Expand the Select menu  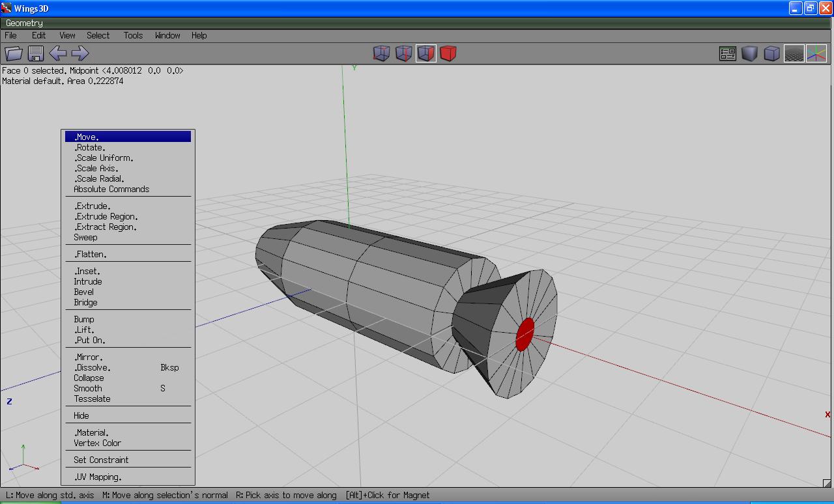[98, 35]
